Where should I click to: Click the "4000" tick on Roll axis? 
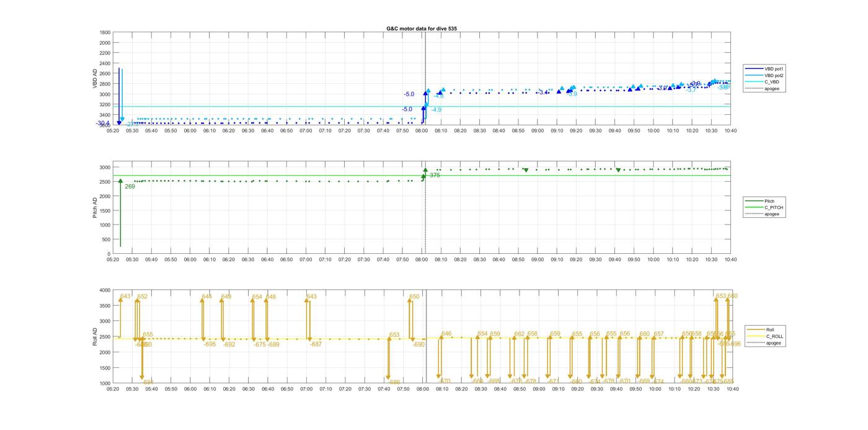coord(105,290)
